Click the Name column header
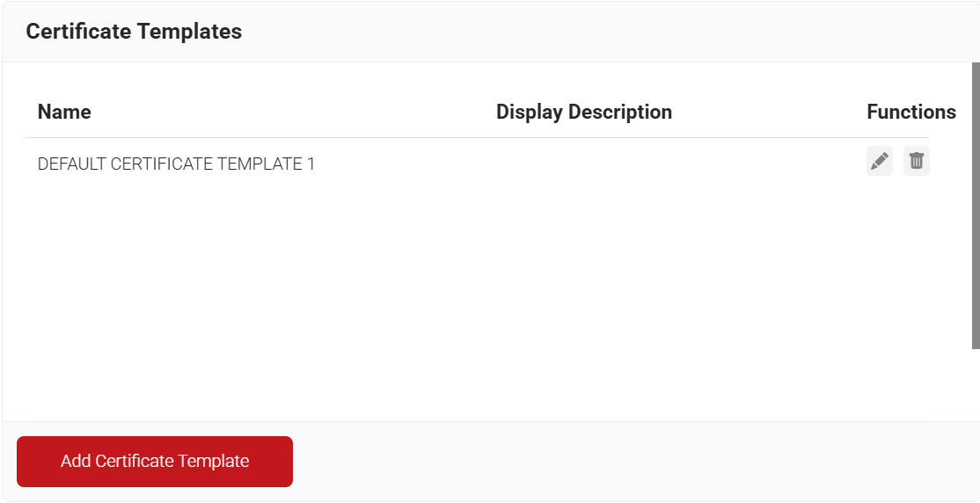 point(64,112)
